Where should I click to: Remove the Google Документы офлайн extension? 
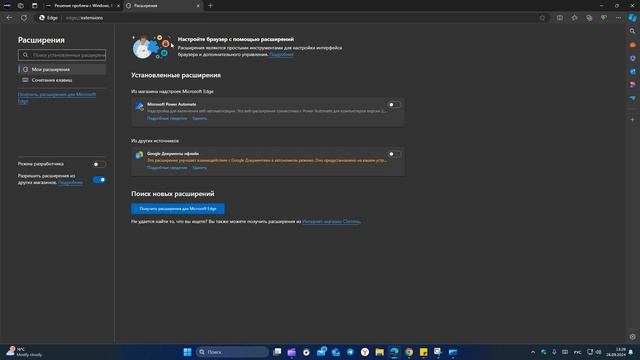[x=200, y=168]
